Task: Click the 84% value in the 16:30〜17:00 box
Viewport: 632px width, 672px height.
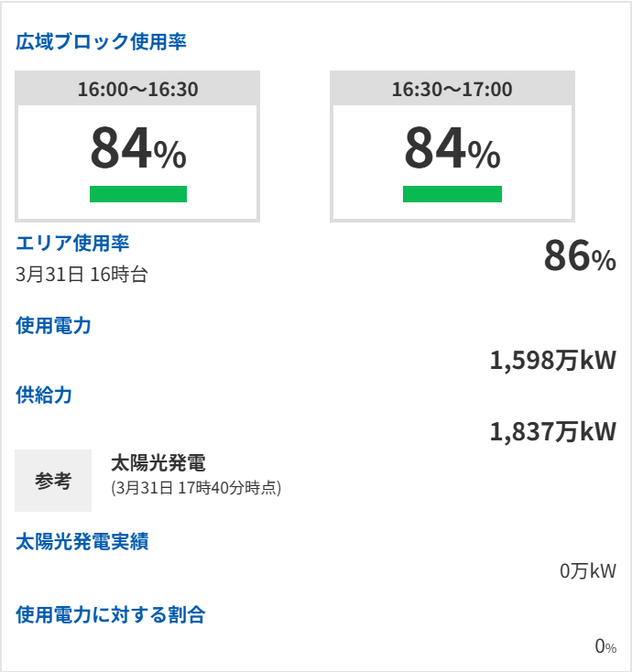Action: click(x=452, y=147)
